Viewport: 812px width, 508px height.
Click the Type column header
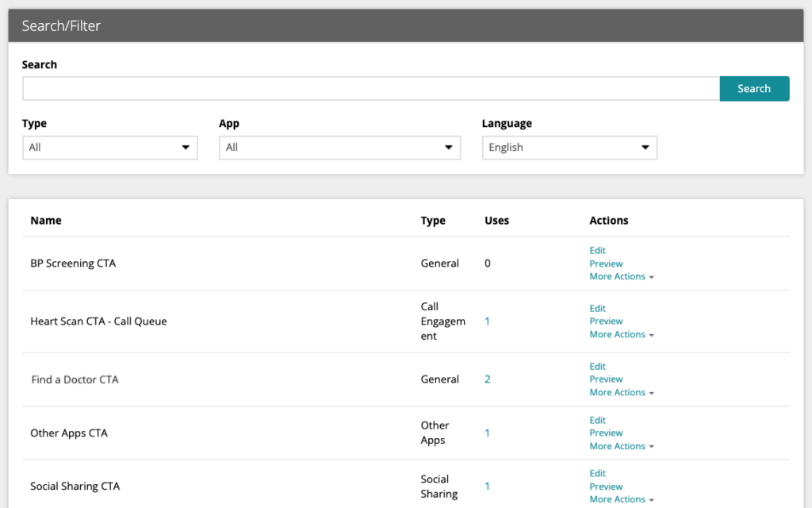pyautogui.click(x=433, y=221)
